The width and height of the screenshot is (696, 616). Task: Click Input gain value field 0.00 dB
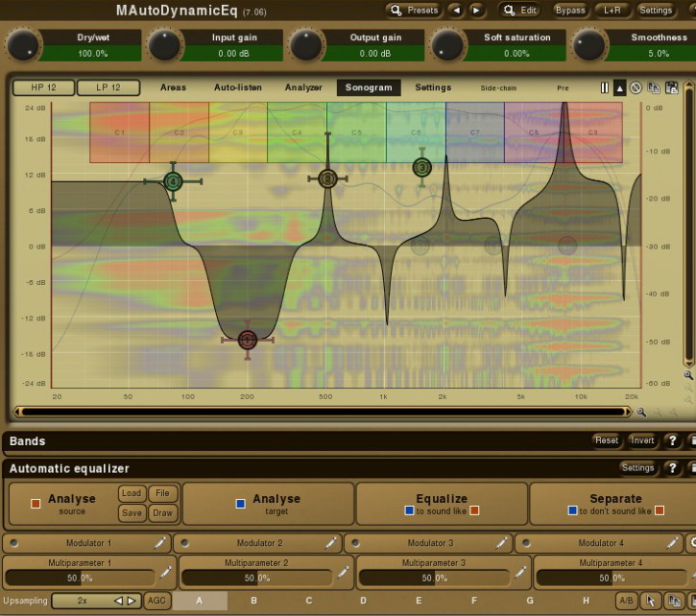[x=233, y=54]
